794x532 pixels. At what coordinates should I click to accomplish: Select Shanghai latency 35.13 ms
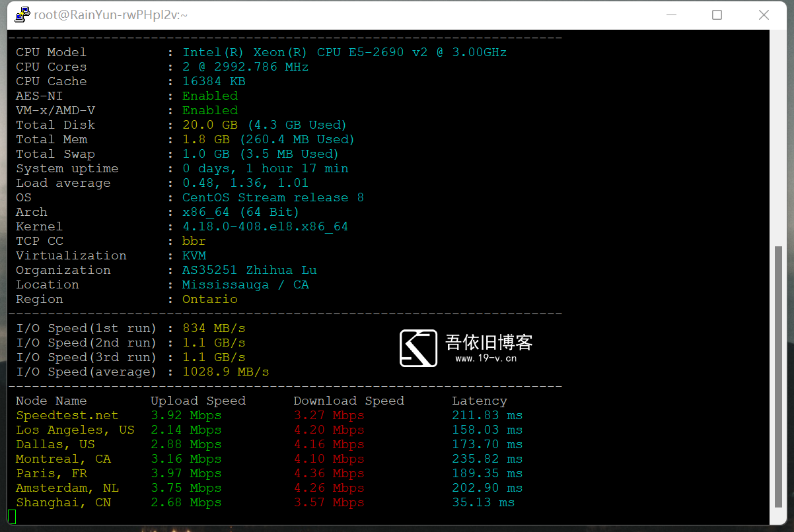pyautogui.click(x=484, y=502)
